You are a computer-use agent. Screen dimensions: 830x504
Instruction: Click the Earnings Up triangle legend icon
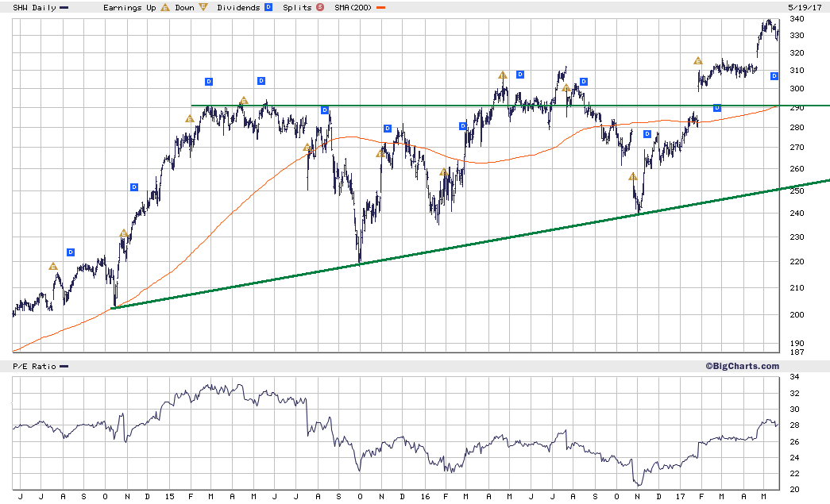click(x=165, y=7)
